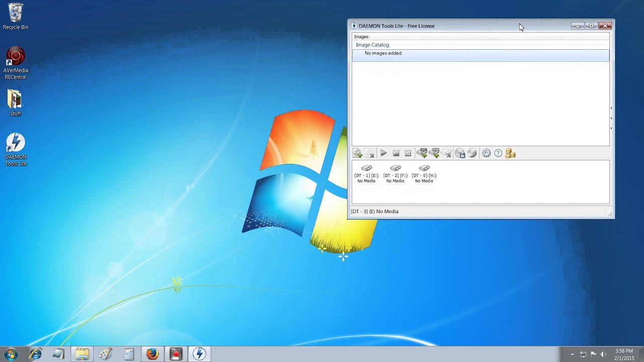Screen dimensions: 644x362
Task: Switch to Firefox in the taskbar
Action: 152,354
